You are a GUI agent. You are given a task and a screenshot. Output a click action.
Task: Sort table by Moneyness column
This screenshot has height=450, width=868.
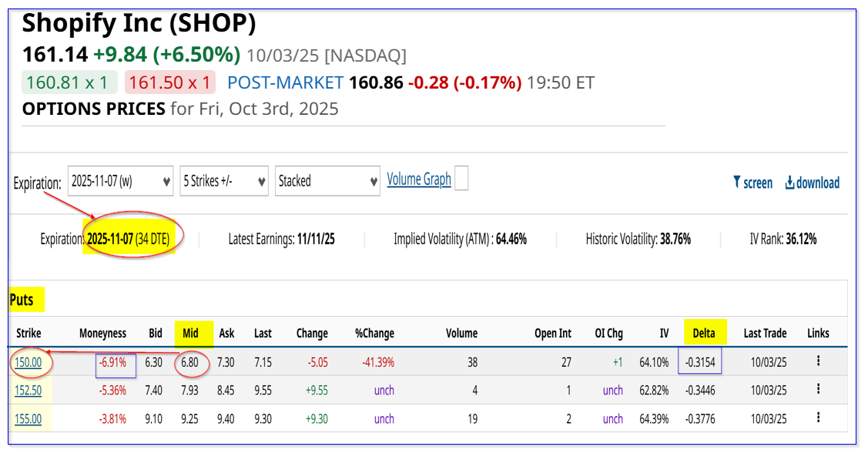pyautogui.click(x=102, y=333)
